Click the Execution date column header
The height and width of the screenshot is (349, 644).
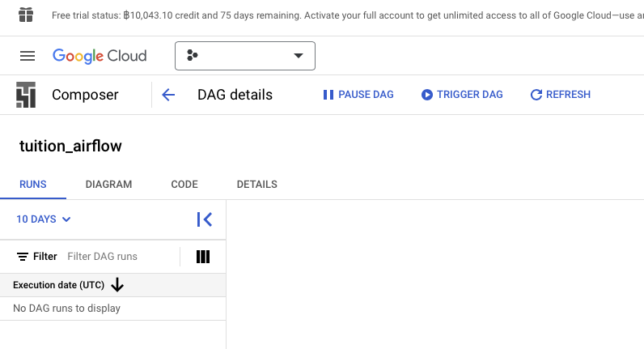(58, 285)
